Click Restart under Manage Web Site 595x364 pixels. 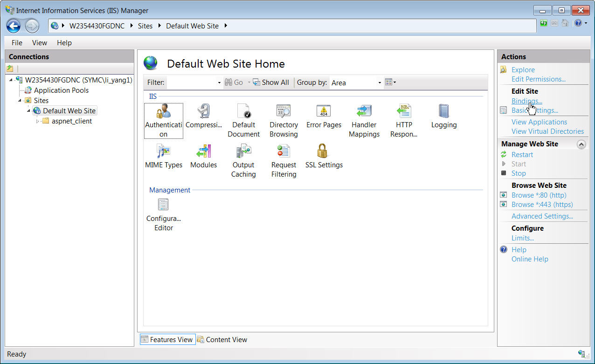pos(522,155)
